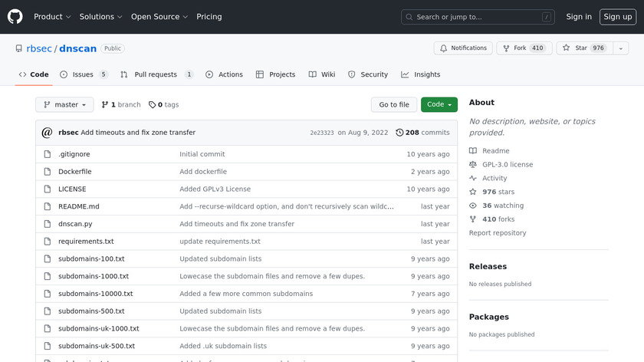Click the file icon beside Dockerfile
Image resolution: width=644 pixels, height=362 pixels.
[47, 172]
